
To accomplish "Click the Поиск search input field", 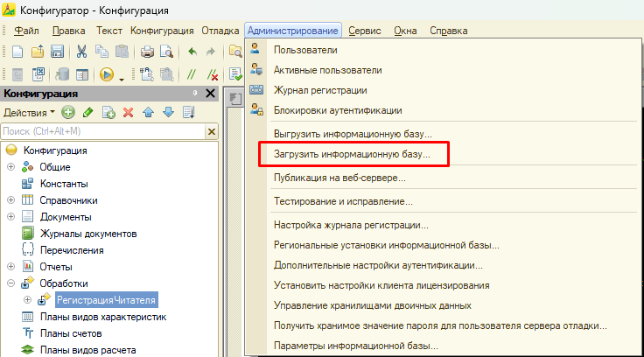I will pyautogui.click(x=101, y=131).
